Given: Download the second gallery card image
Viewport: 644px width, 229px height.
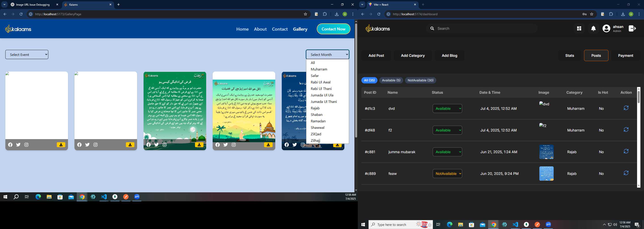Looking at the screenshot, I should [x=130, y=145].
